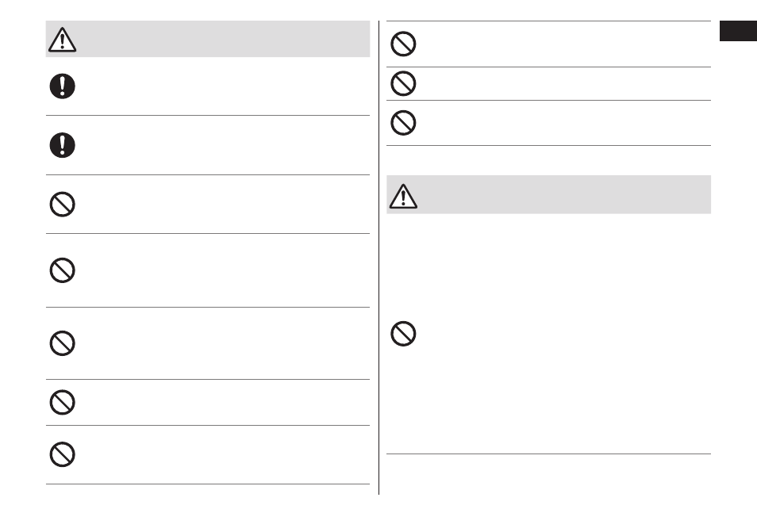
Task: Select the third prohibition icon in right column
Action: click(403, 123)
